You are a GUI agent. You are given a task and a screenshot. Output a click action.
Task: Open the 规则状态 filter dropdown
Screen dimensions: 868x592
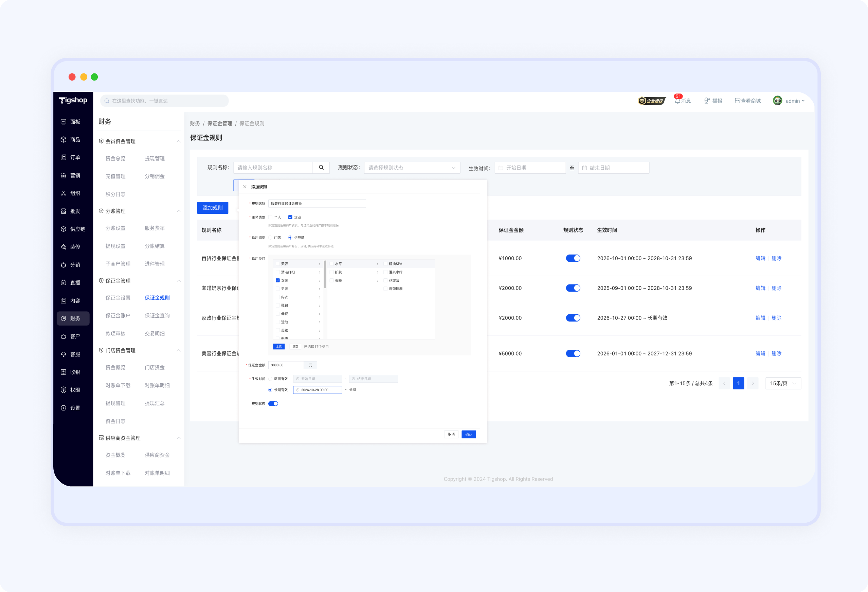[x=412, y=168]
